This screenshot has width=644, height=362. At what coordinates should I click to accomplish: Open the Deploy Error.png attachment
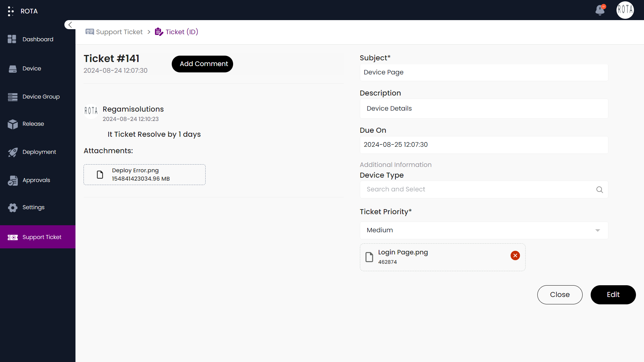tap(145, 175)
